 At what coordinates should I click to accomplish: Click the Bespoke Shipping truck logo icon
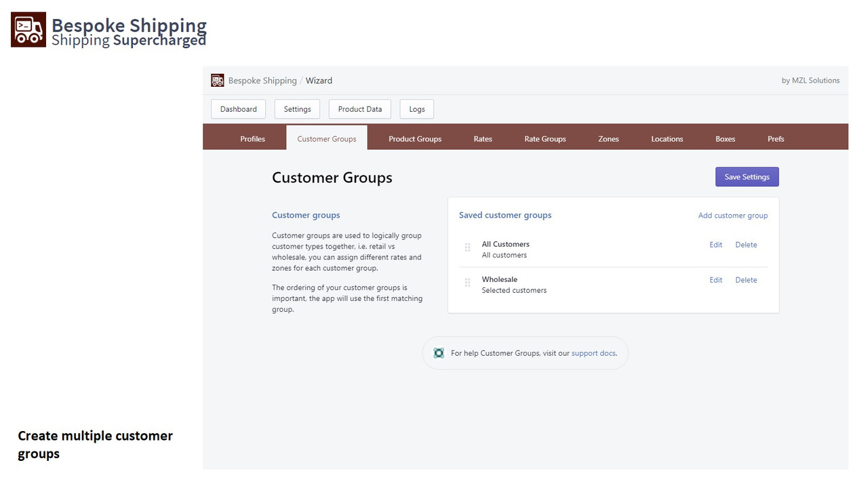[27, 29]
